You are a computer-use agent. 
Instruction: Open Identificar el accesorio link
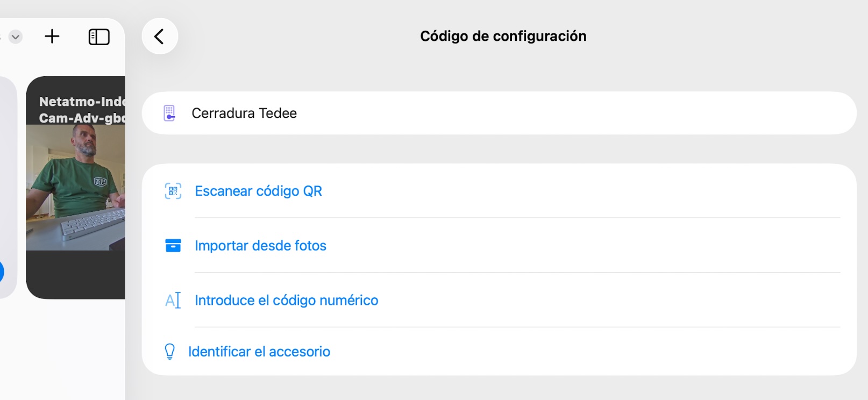pyautogui.click(x=259, y=352)
